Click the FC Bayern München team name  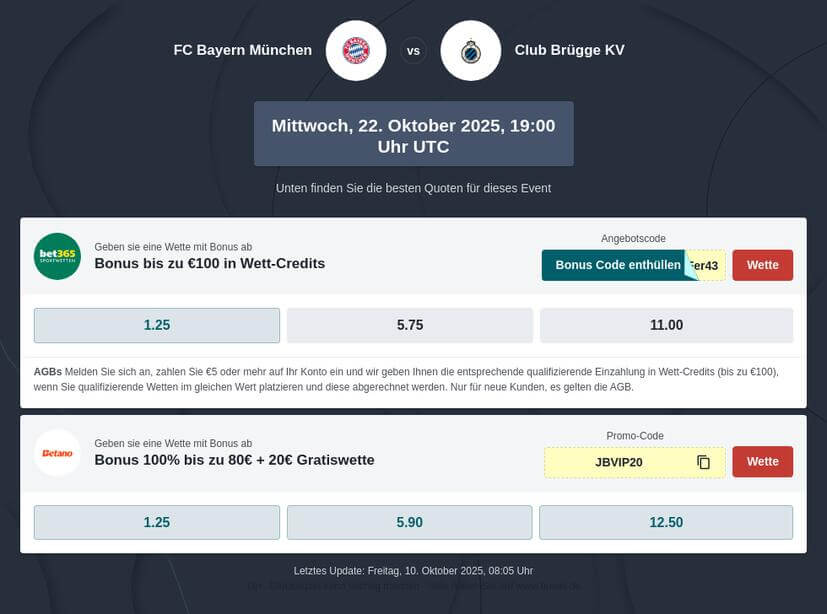243,50
